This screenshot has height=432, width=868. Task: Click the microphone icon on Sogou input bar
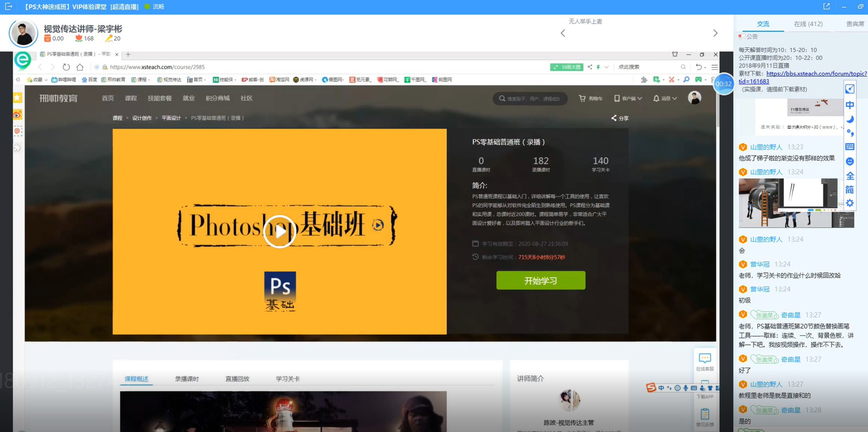tap(685, 388)
